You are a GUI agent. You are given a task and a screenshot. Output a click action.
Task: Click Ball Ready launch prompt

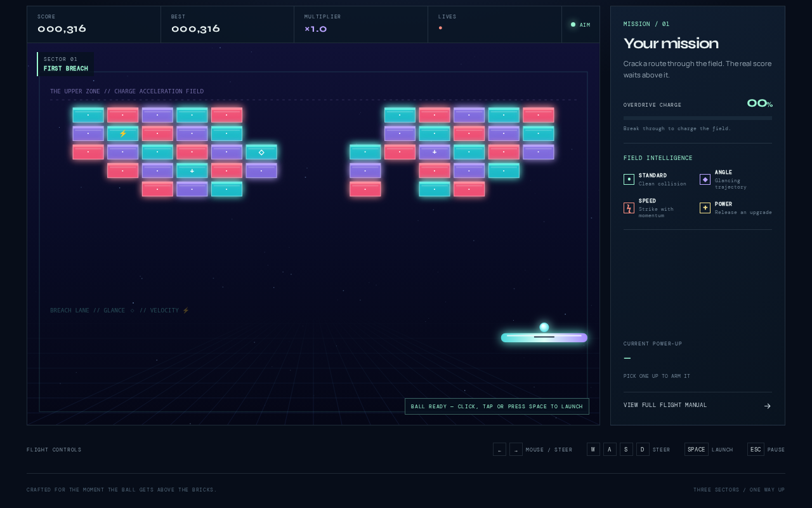[x=497, y=406]
